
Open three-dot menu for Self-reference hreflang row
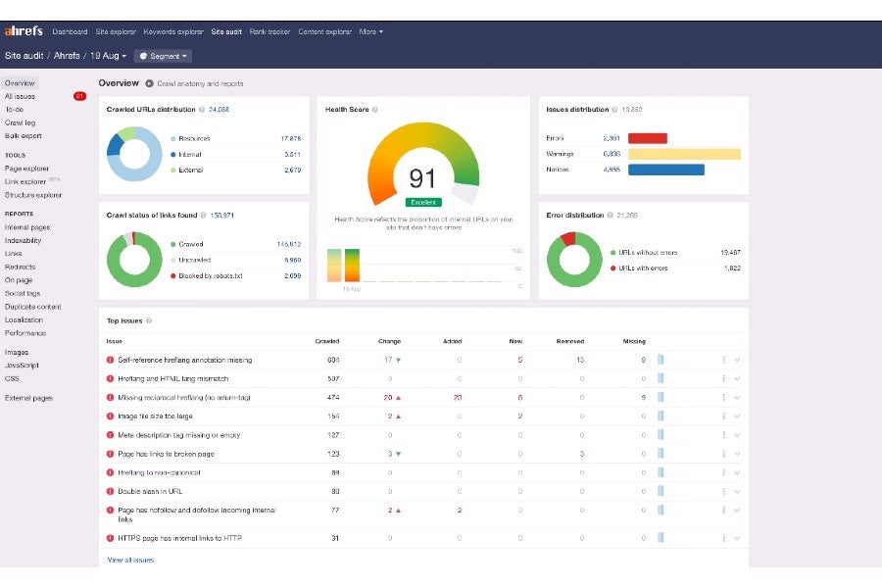(x=723, y=360)
